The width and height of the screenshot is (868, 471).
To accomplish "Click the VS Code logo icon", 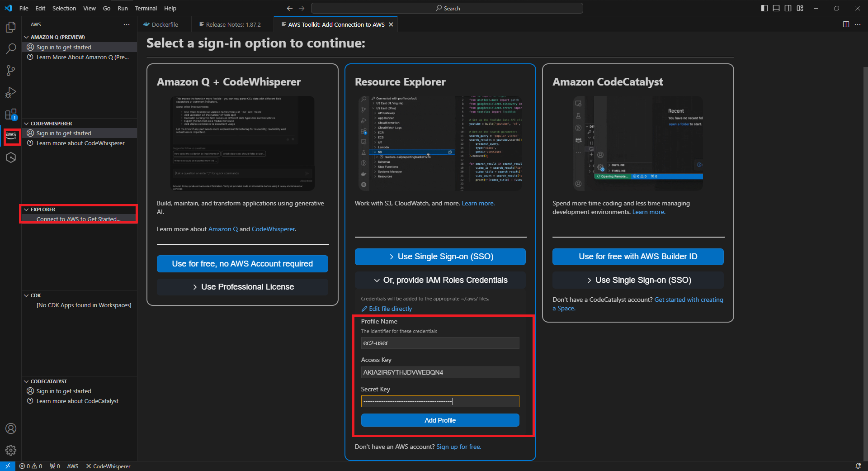I will (x=8, y=8).
